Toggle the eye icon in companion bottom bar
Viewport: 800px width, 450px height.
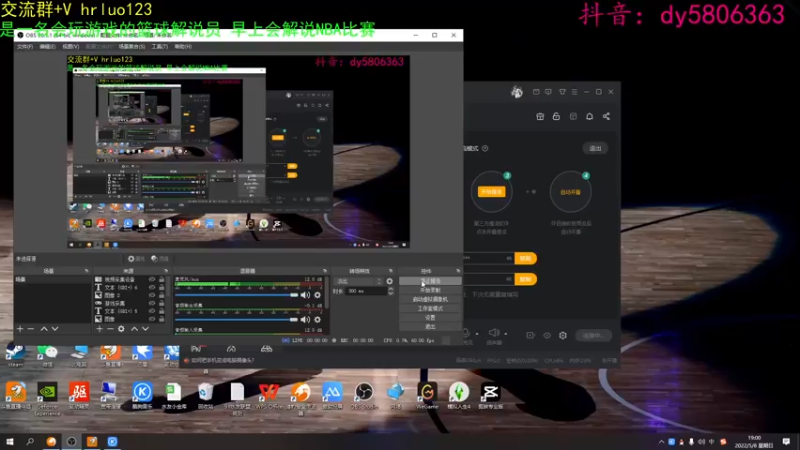547,335
